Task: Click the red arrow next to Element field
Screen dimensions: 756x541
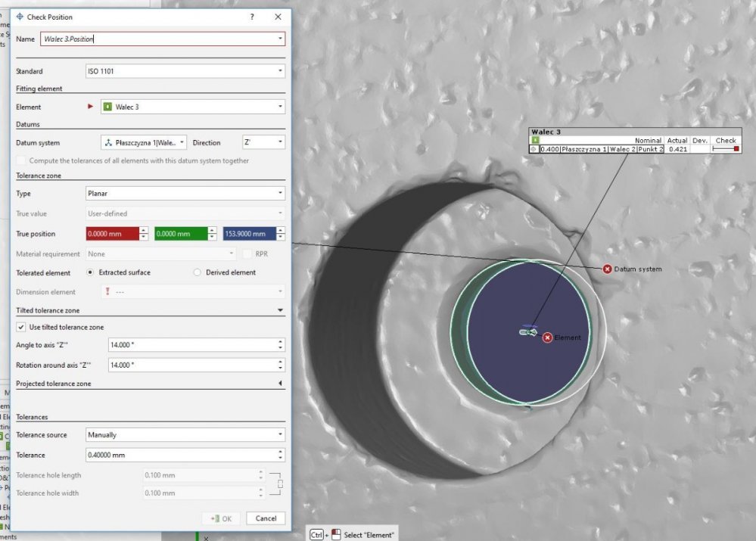Action: (91, 107)
